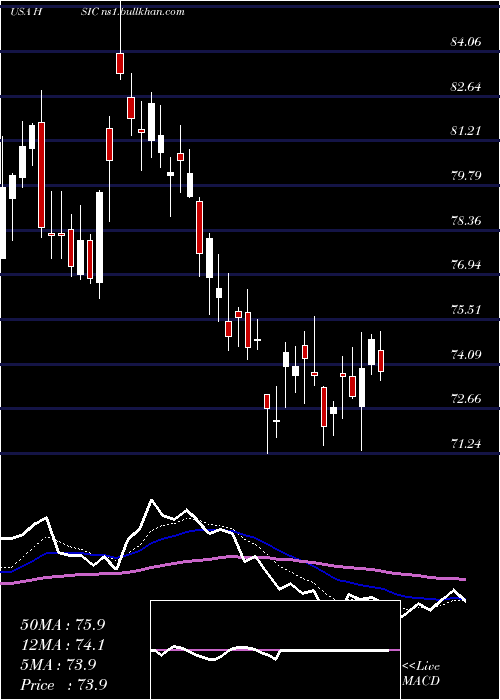The width and height of the screenshot is (500, 700).
Task: Click the 12MA : 74.1 readout
Action: [x=63, y=645]
